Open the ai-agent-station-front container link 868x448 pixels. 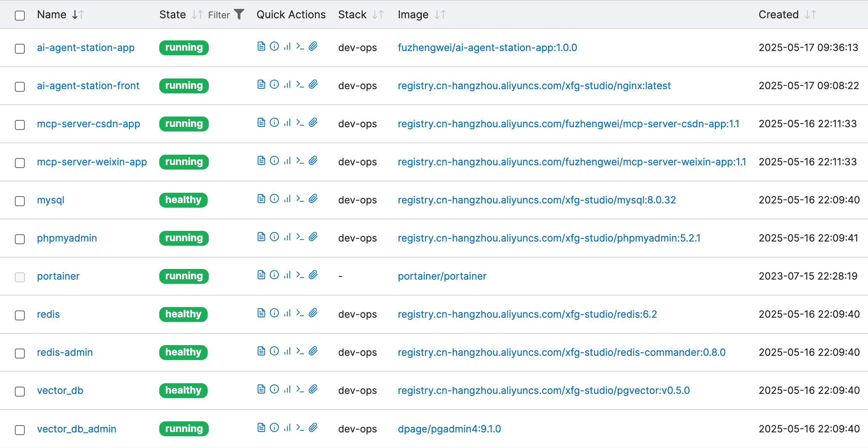click(x=88, y=86)
